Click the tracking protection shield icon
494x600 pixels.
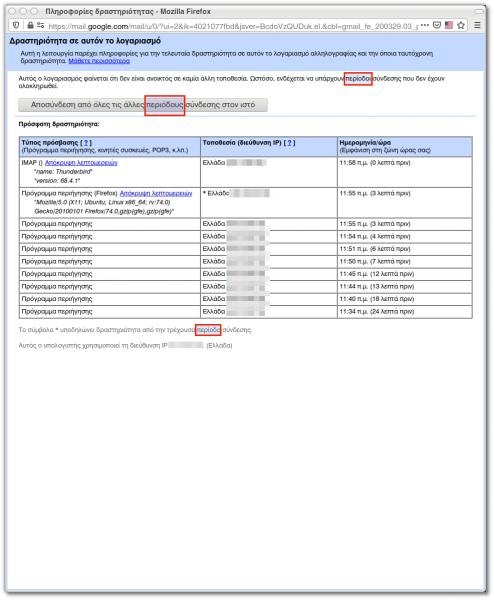tap(16, 25)
